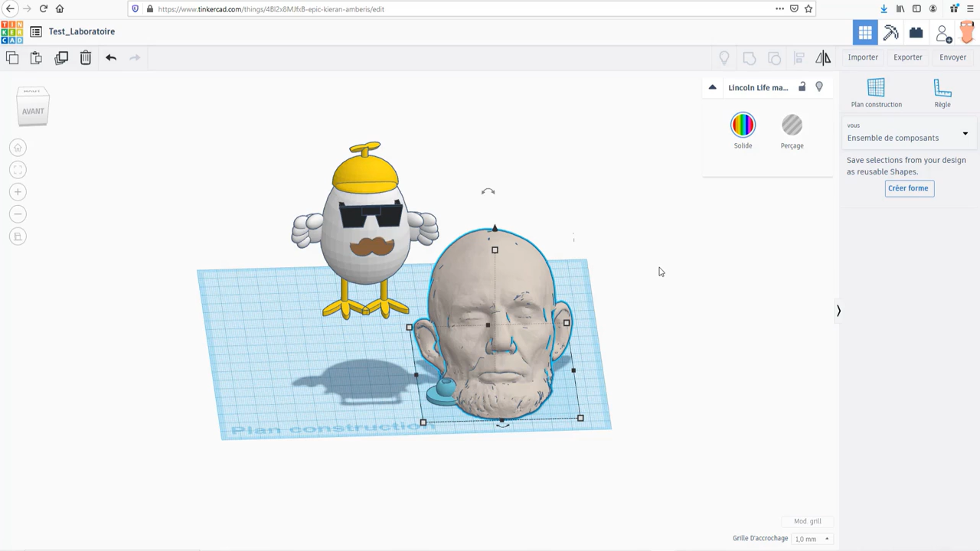Toggle the lock on the Lincoln Life shape

(x=802, y=87)
